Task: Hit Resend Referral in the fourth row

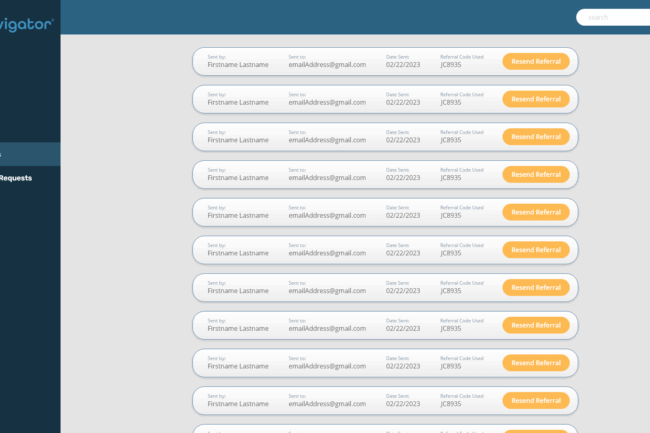Action: [x=535, y=175]
